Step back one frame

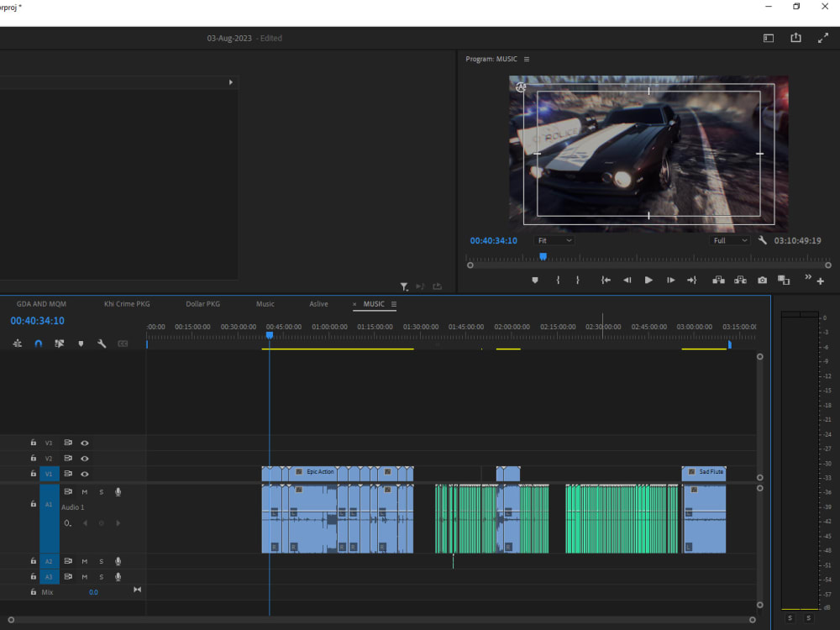627,280
